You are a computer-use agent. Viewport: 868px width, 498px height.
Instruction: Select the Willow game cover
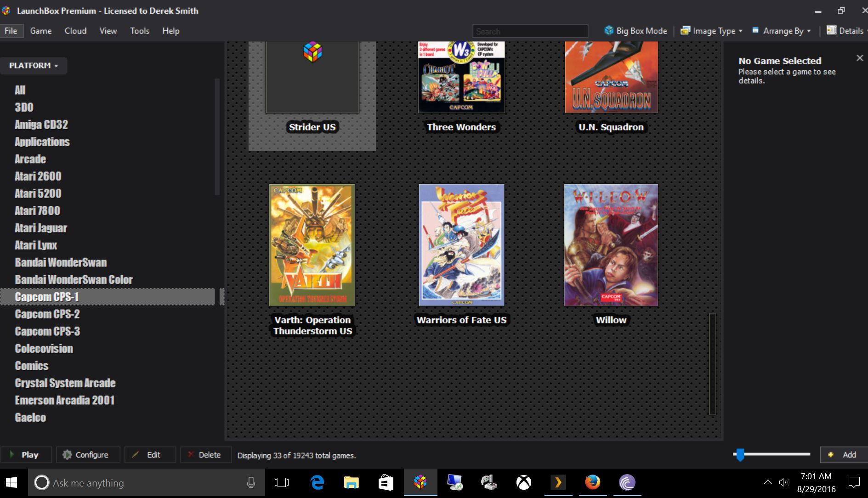(611, 245)
